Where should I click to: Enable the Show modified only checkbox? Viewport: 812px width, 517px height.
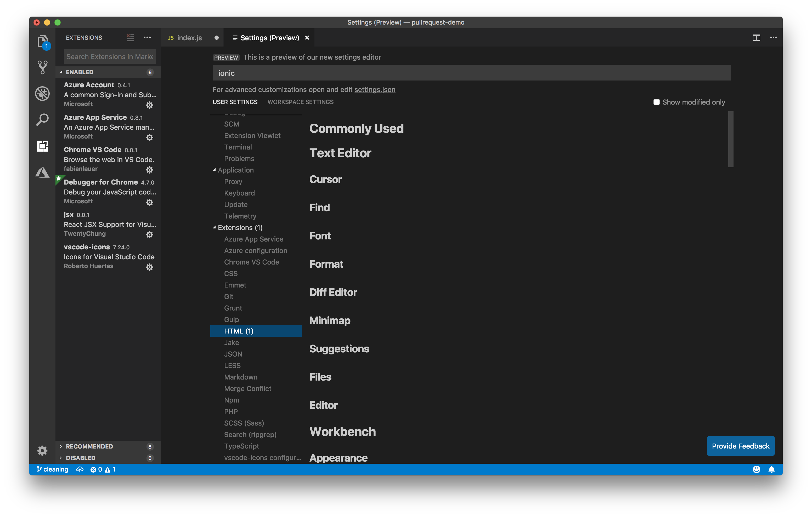(x=656, y=102)
